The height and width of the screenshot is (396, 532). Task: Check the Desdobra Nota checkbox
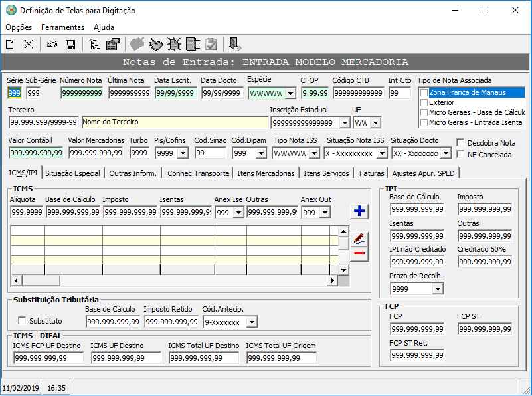click(x=460, y=142)
